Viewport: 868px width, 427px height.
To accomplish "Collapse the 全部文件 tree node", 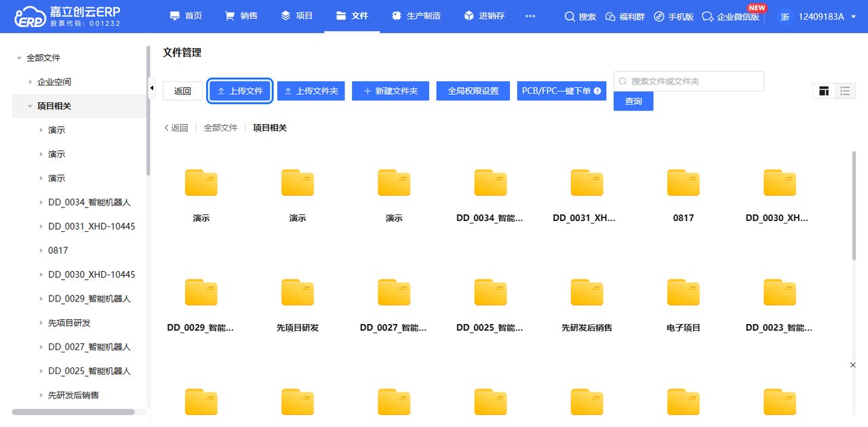I will point(19,58).
